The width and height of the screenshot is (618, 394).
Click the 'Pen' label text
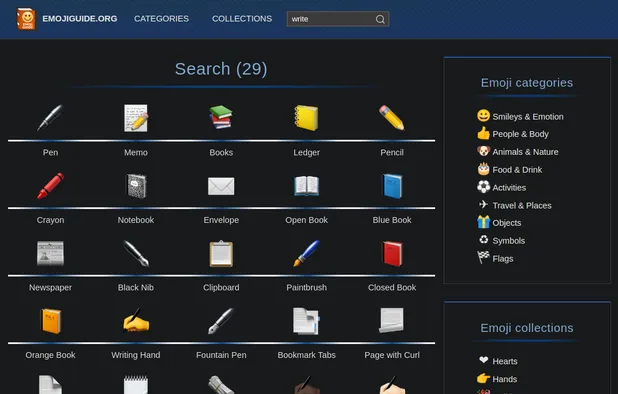50,152
